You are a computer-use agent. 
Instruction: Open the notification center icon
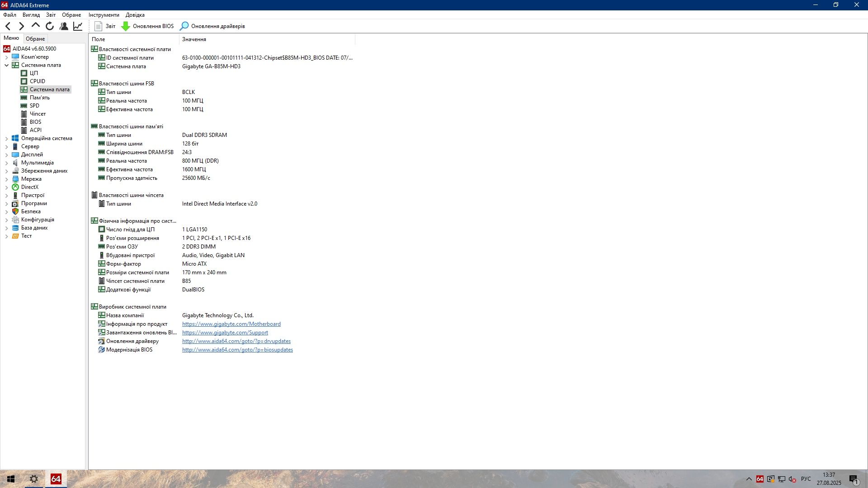coord(854,479)
